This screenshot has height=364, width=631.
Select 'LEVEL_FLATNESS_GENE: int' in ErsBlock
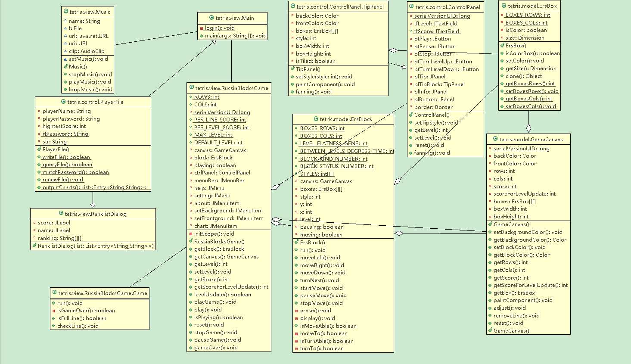[334, 143]
